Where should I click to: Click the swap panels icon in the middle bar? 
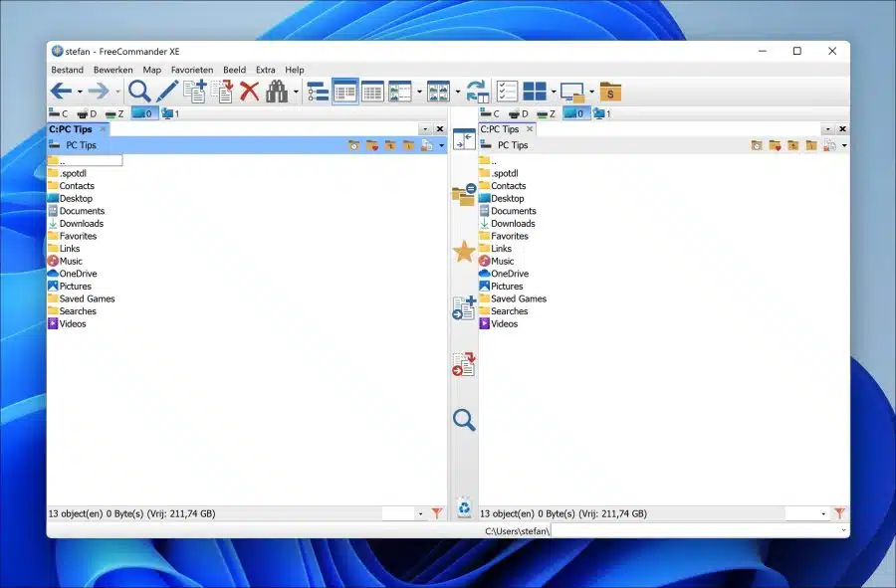click(464, 139)
